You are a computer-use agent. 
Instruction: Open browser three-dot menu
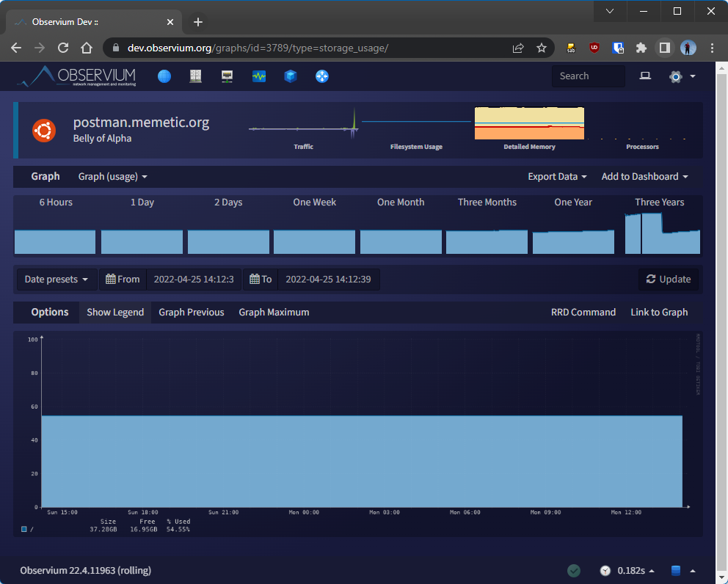pos(712,48)
